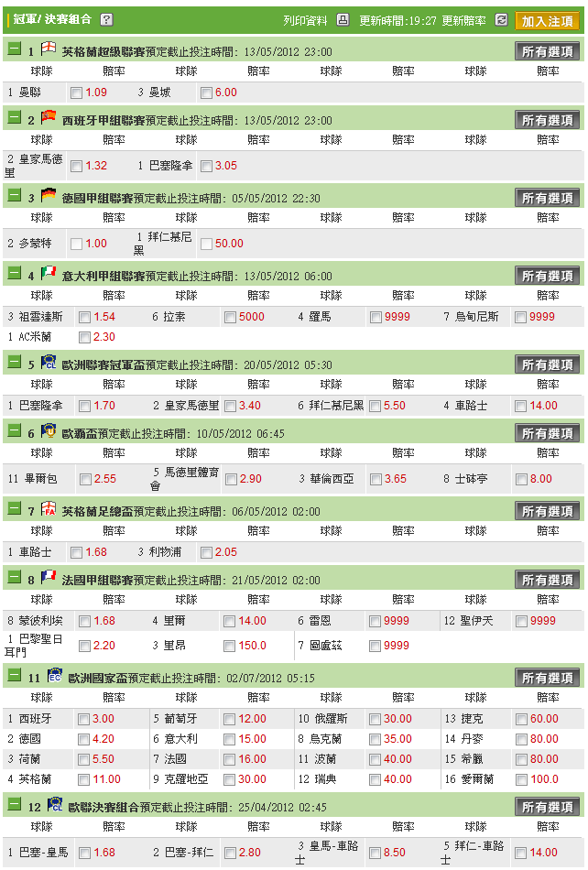Tick the 曼城 6.00 checkbox
The height and width of the screenshot is (870, 588).
click(206, 93)
